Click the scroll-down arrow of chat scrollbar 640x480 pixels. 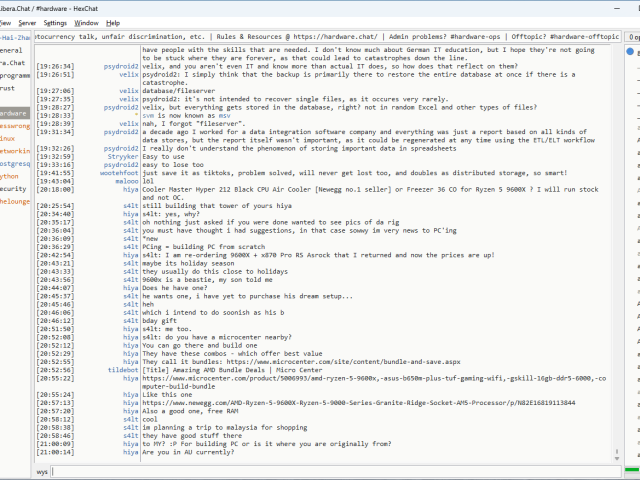[617, 459]
